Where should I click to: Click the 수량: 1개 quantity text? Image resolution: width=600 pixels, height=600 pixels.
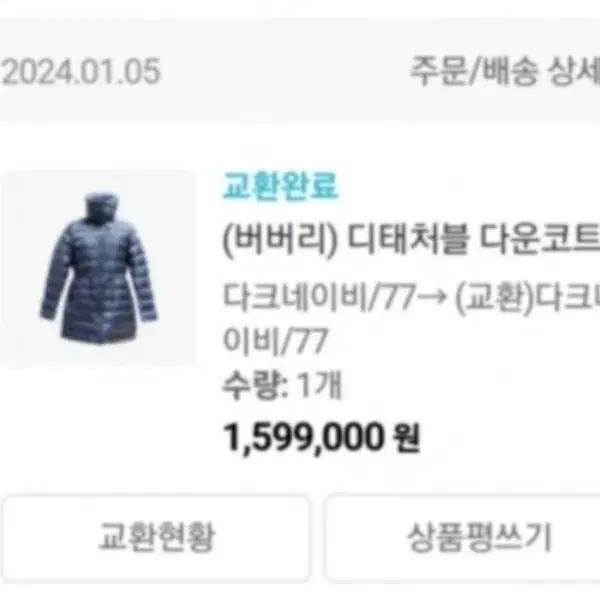[282, 385]
